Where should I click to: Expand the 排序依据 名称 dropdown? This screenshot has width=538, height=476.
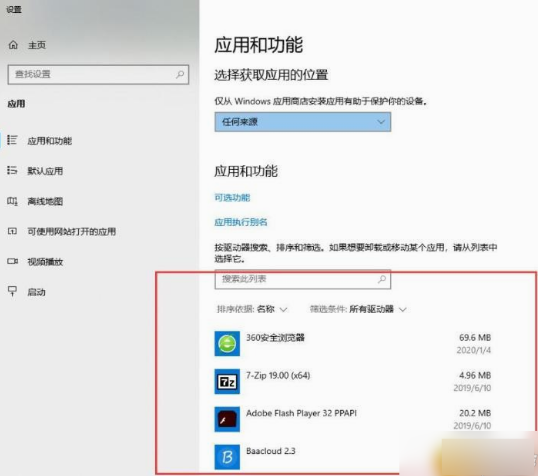coord(252,309)
